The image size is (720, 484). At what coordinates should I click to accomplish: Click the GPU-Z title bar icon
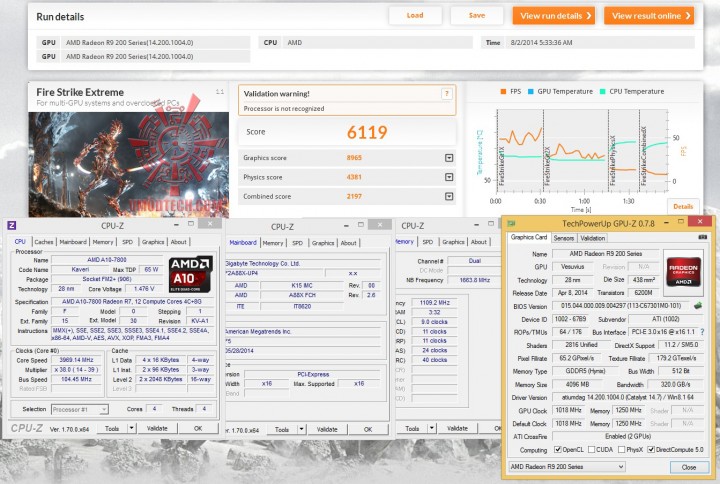(x=511, y=223)
